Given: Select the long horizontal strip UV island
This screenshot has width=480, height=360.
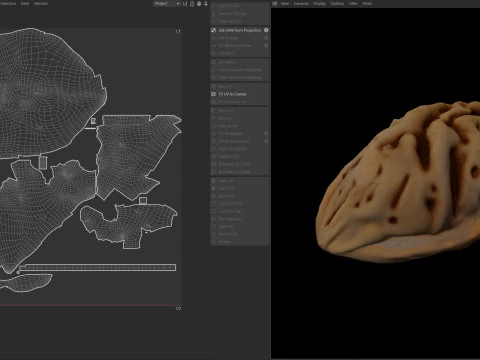Looking at the screenshot, I should tap(98, 267).
